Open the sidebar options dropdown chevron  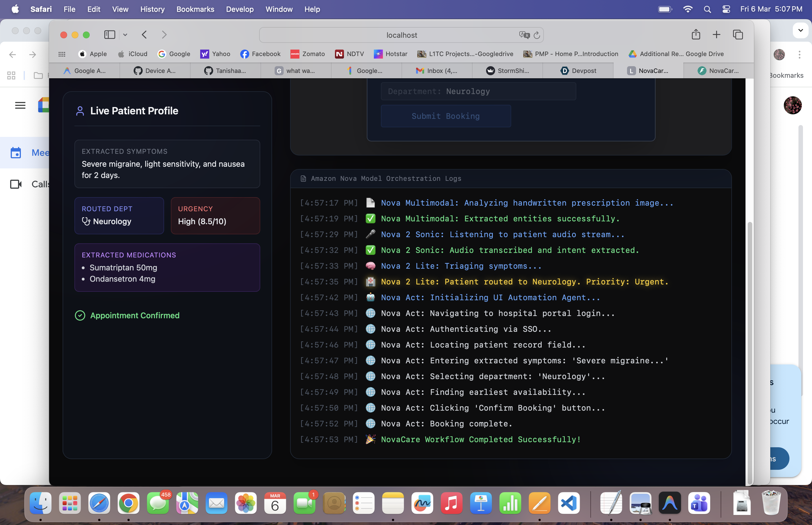click(125, 35)
